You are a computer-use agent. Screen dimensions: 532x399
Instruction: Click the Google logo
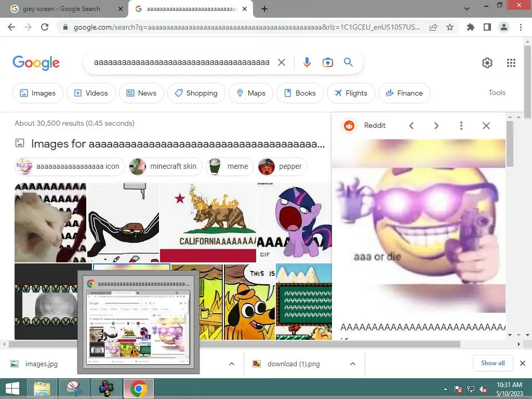[x=36, y=63]
